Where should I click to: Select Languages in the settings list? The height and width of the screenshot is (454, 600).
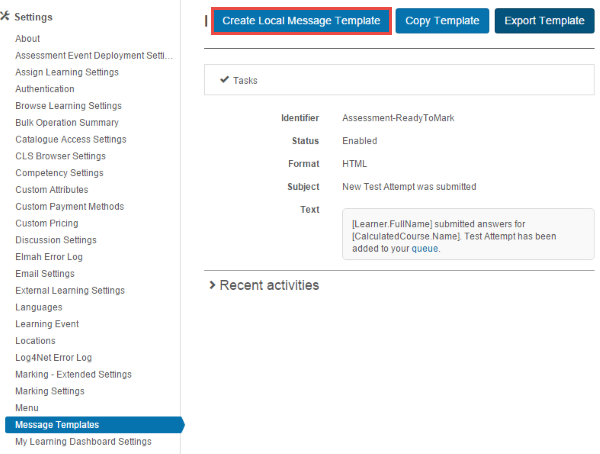38,307
